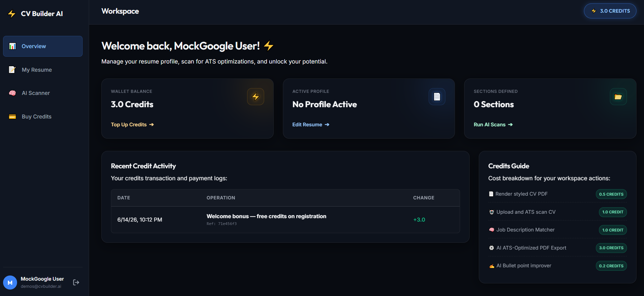The width and height of the screenshot is (644, 296).
Task: Follow the Edit Resume link
Action: pyautogui.click(x=311, y=125)
